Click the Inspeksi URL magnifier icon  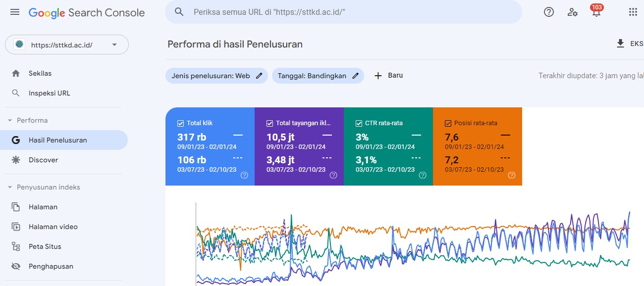[x=16, y=93]
